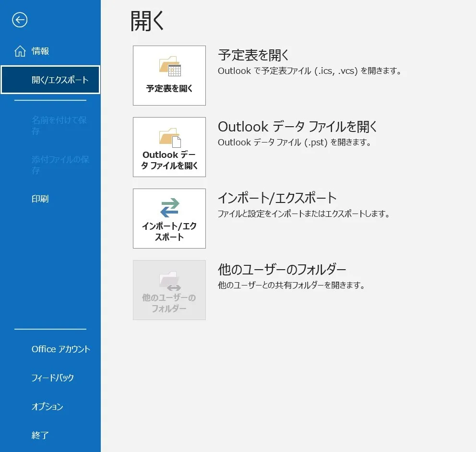The width and height of the screenshot is (476, 452).
Task: Click the (.pst) を開きます description
Action: click(x=295, y=143)
